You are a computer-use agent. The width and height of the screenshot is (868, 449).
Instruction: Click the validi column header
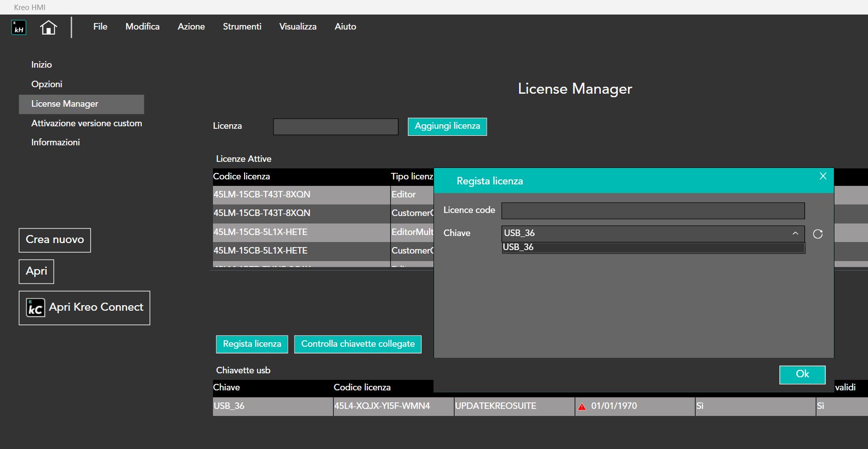pos(845,387)
